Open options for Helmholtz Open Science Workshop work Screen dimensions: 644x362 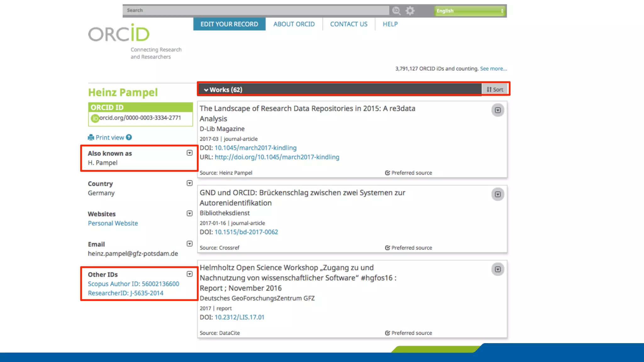pyautogui.click(x=497, y=269)
